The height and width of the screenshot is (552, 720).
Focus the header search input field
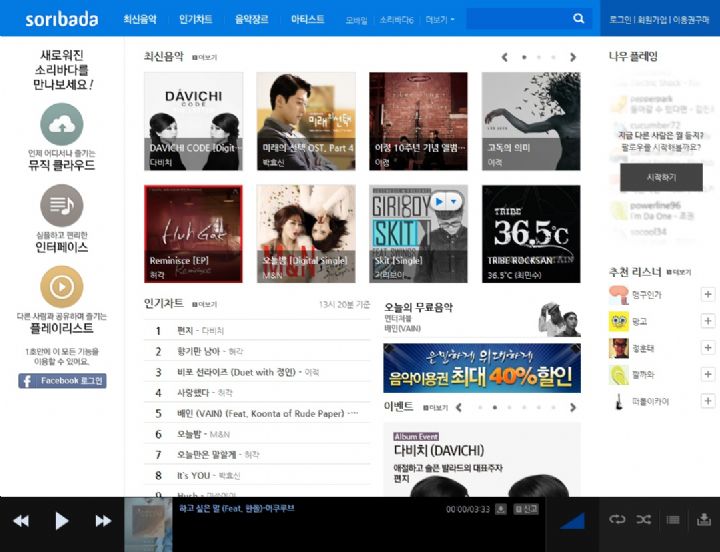click(519, 19)
